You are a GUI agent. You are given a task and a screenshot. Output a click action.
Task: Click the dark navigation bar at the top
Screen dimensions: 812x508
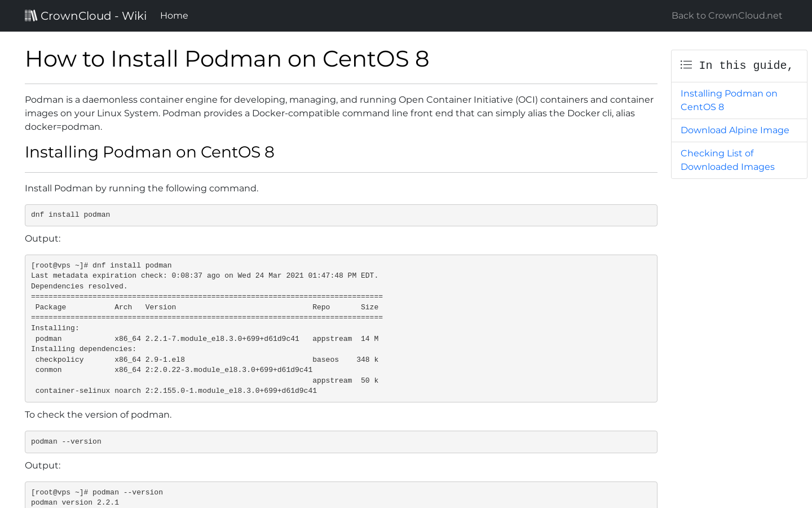coord(406,15)
